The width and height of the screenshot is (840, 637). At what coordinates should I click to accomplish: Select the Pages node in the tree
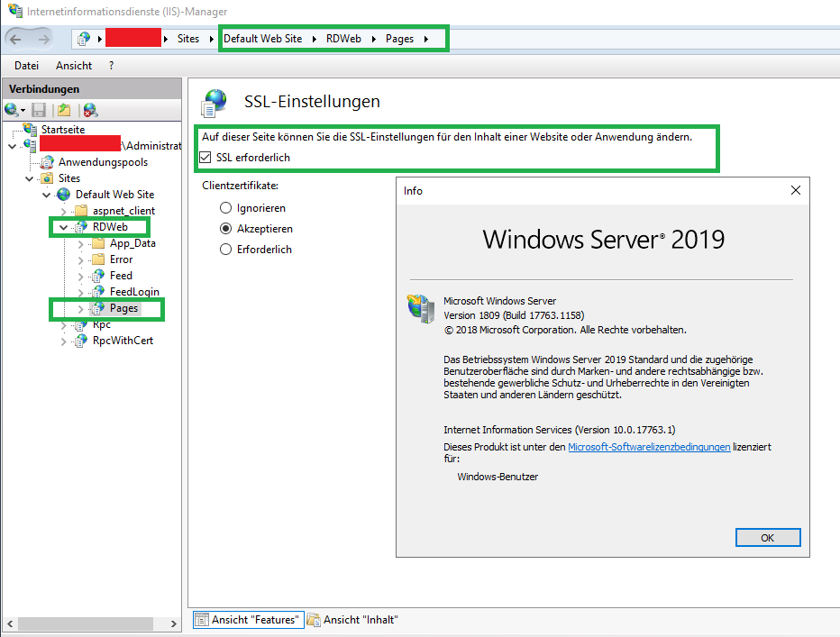click(123, 308)
